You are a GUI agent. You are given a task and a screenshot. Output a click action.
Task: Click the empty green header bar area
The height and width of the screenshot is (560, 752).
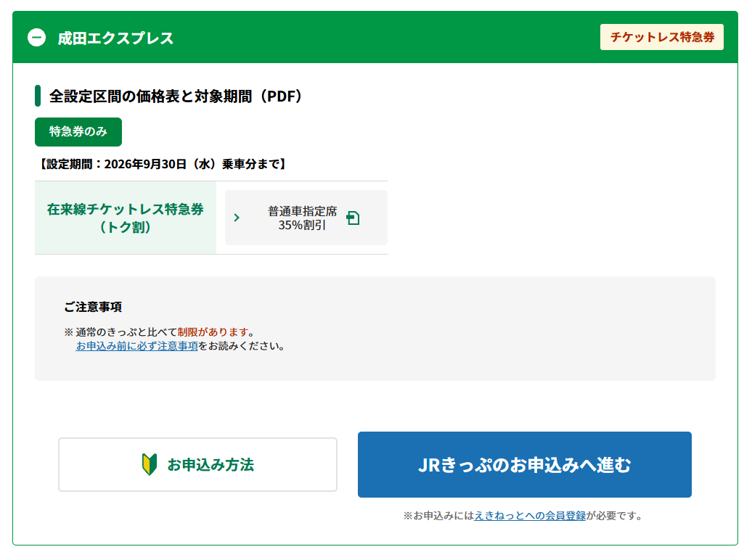[384, 38]
